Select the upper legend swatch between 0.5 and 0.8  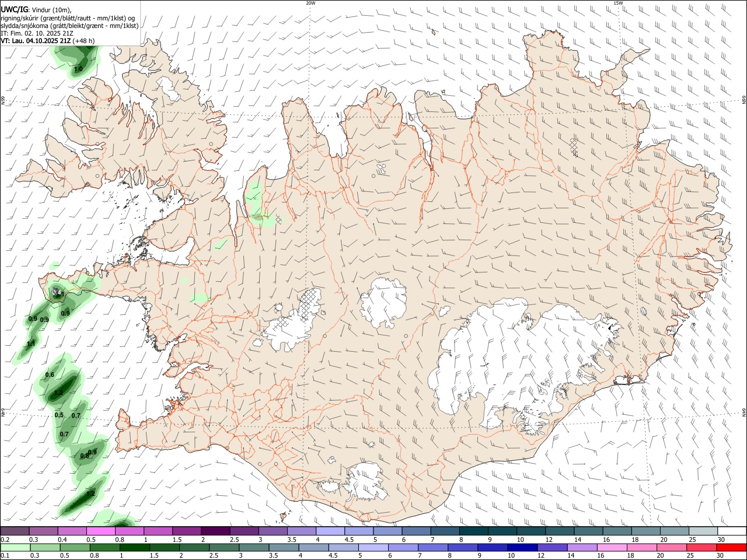point(101,531)
